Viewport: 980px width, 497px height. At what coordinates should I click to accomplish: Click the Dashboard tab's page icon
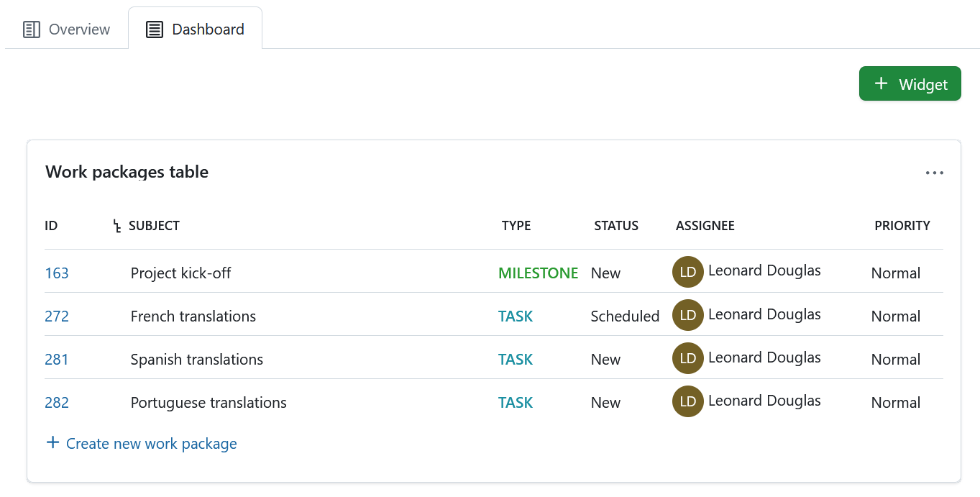pyautogui.click(x=153, y=29)
